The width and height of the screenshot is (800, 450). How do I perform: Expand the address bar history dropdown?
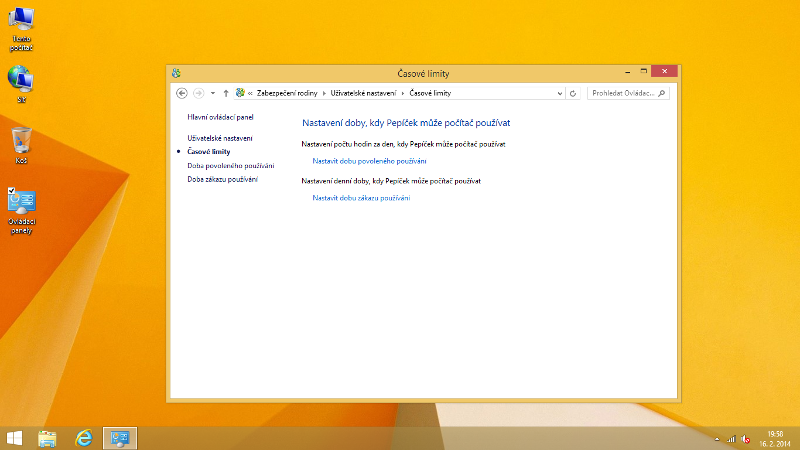(x=560, y=93)
